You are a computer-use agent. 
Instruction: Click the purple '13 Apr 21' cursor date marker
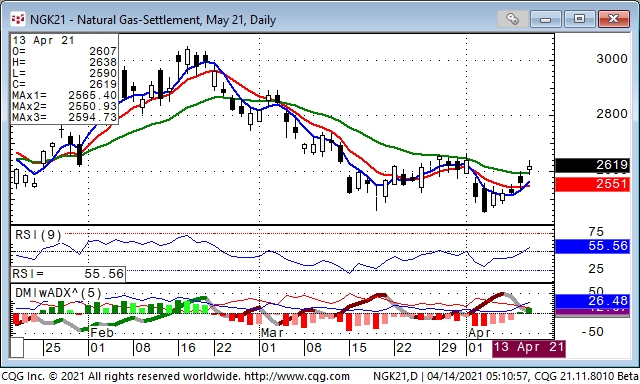pyautogui.click(x=529, y=348)
